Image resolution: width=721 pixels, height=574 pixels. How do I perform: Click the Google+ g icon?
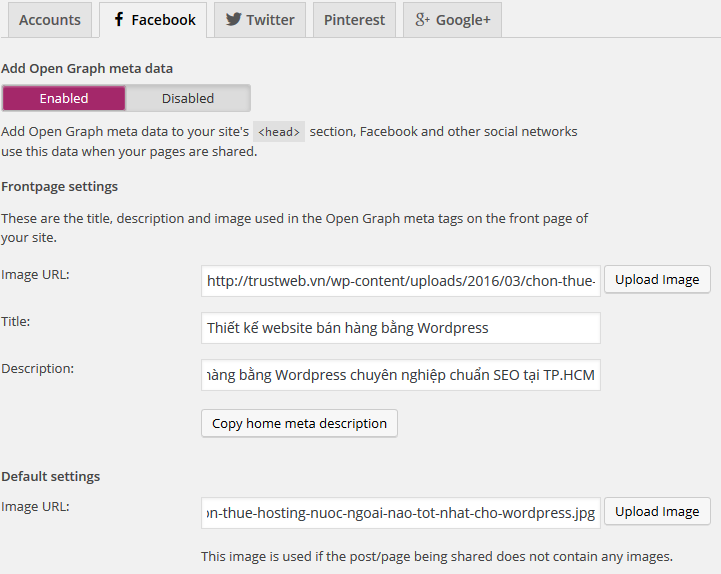click(422, 19)
